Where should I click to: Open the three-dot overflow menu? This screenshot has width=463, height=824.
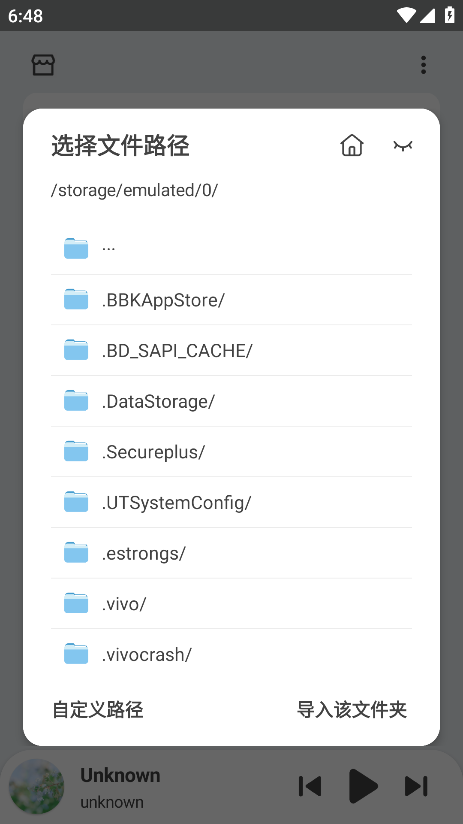[423, 65]
